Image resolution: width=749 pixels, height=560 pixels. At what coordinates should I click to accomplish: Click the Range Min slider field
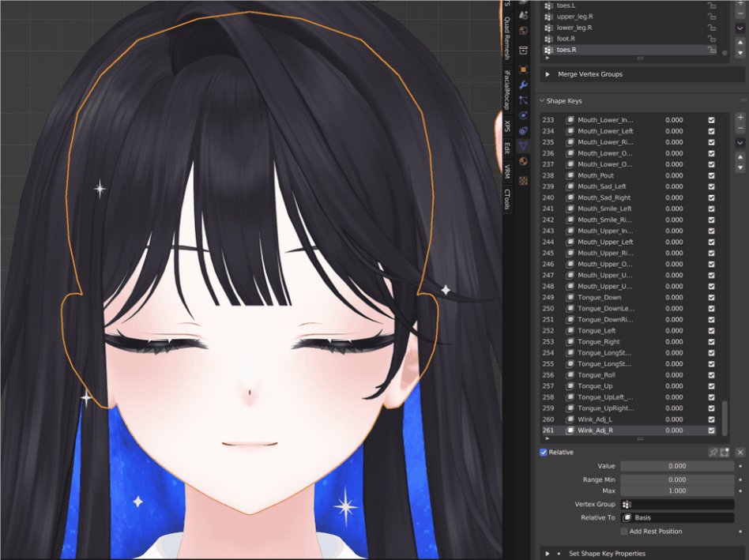click(x=677, y=479)
